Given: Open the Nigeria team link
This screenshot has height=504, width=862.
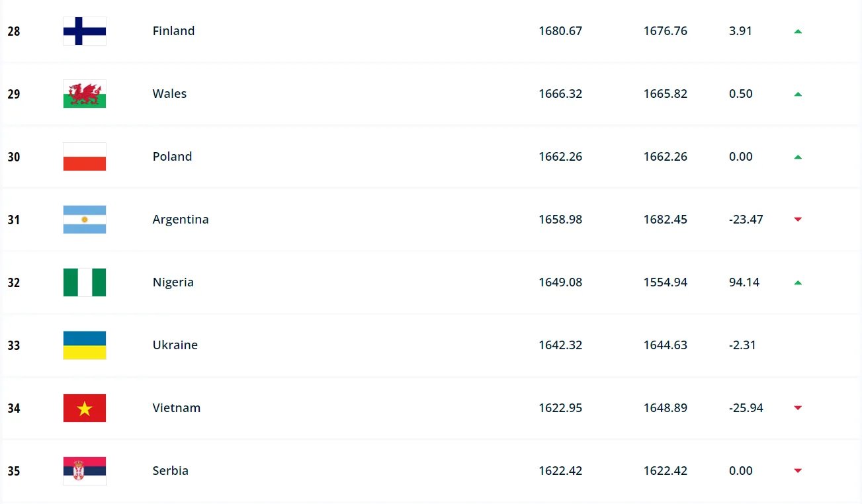Looking at the screenshot, I should [173, 282].
